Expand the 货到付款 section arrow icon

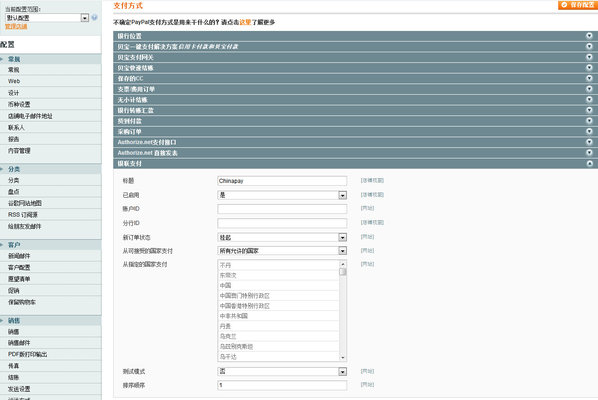coord(589,120)
